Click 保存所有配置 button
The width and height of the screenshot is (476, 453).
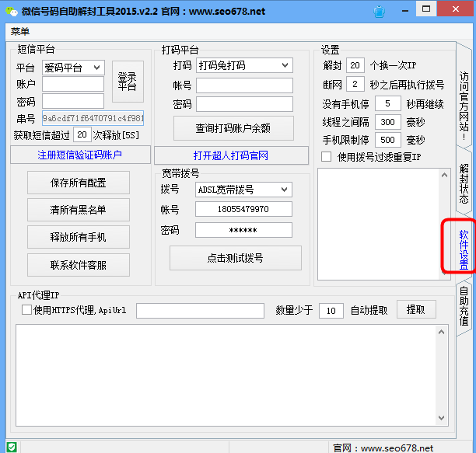click(79, 183)
